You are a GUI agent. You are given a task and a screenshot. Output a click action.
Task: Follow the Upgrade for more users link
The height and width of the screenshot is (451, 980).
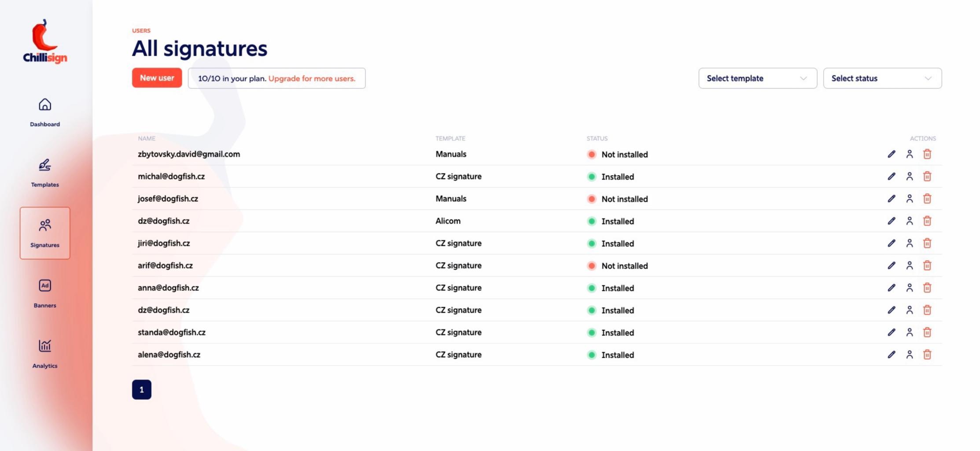pyautogui.click(x=312, y=78)
